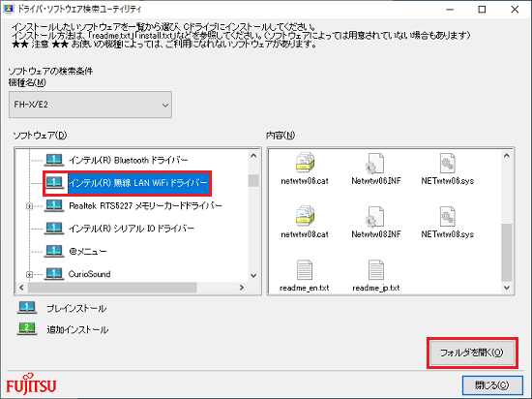The image size is (532, 399).
Task: Click software list scroll left arrow
Action: (x=21, y=288)
